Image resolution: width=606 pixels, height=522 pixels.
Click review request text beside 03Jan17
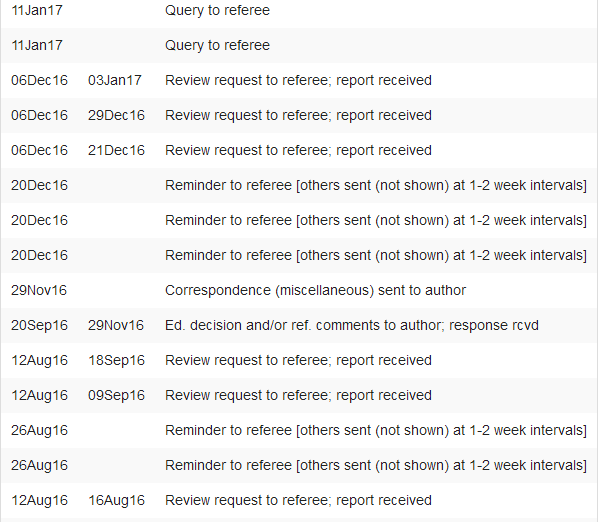298,80
